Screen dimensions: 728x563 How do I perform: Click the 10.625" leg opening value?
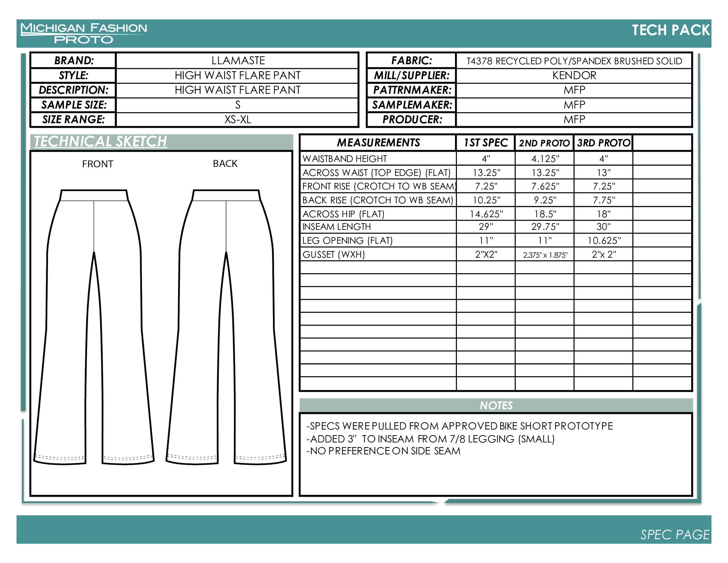[x=604, y=240]
